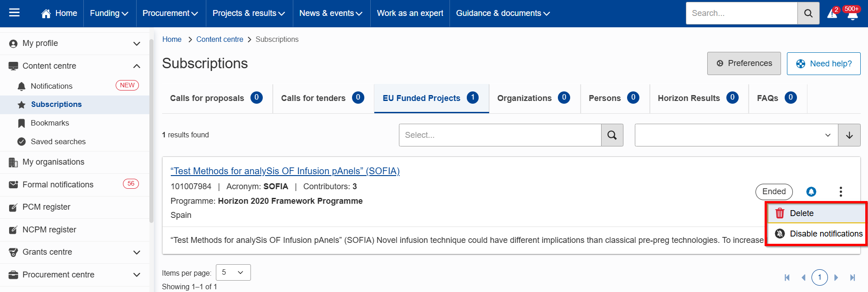Click the Grants centre trophy icon
The width and height of the screenshot is (868, 292).
[x=13, y=252]
